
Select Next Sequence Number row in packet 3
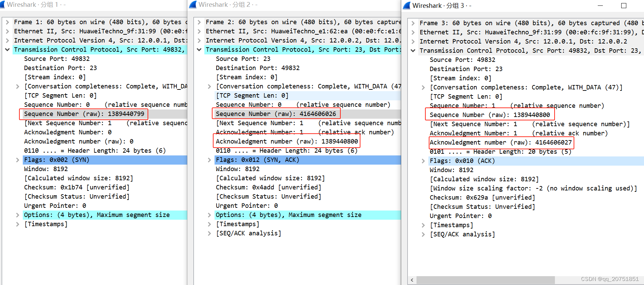[530, 124]
